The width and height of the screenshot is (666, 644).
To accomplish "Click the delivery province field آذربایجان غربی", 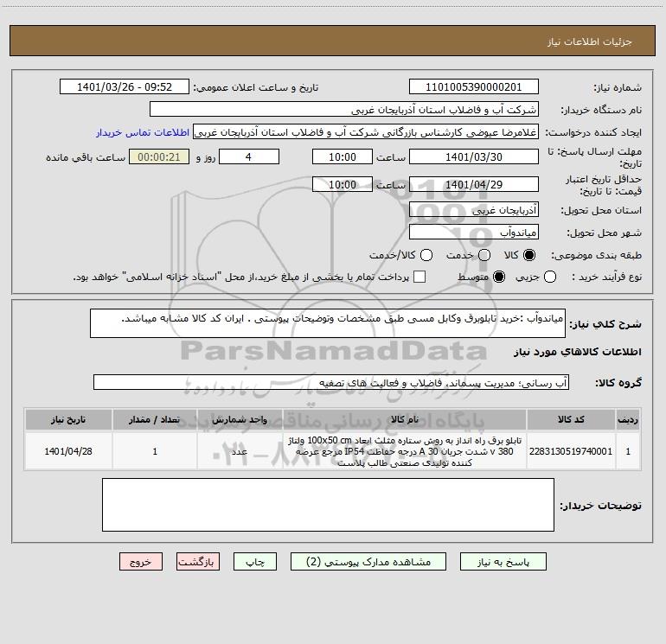I will click(x=474, y=209).
